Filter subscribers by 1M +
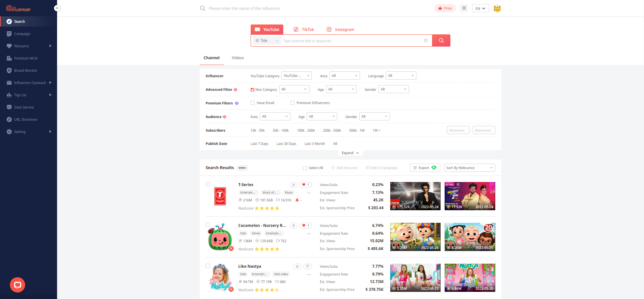 click(x=376, y=130)
